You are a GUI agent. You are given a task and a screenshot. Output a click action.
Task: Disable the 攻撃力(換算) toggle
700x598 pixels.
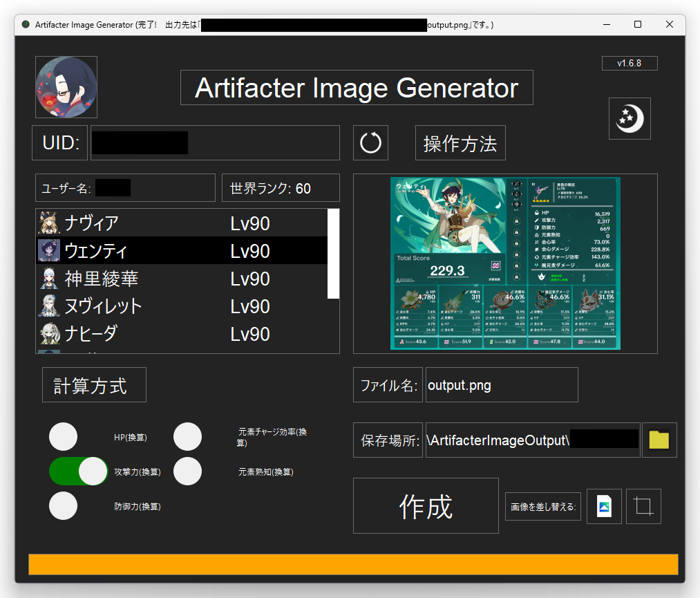click(x=79, y=471)
